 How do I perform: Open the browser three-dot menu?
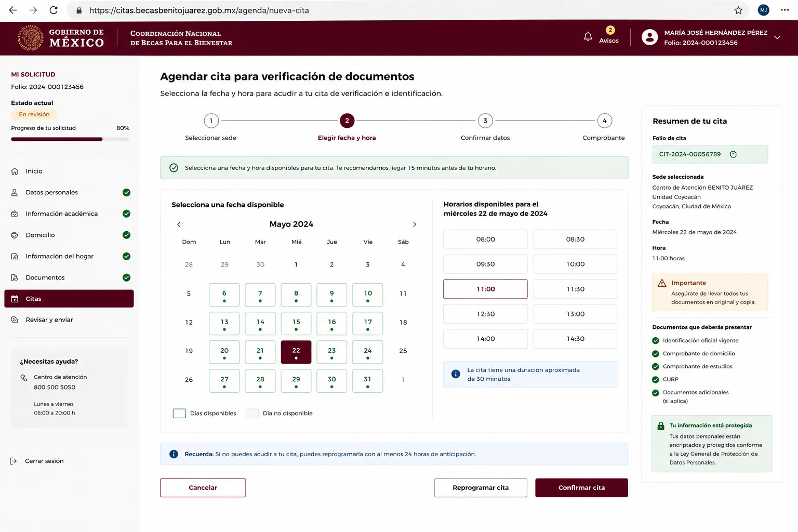point(784,10)
